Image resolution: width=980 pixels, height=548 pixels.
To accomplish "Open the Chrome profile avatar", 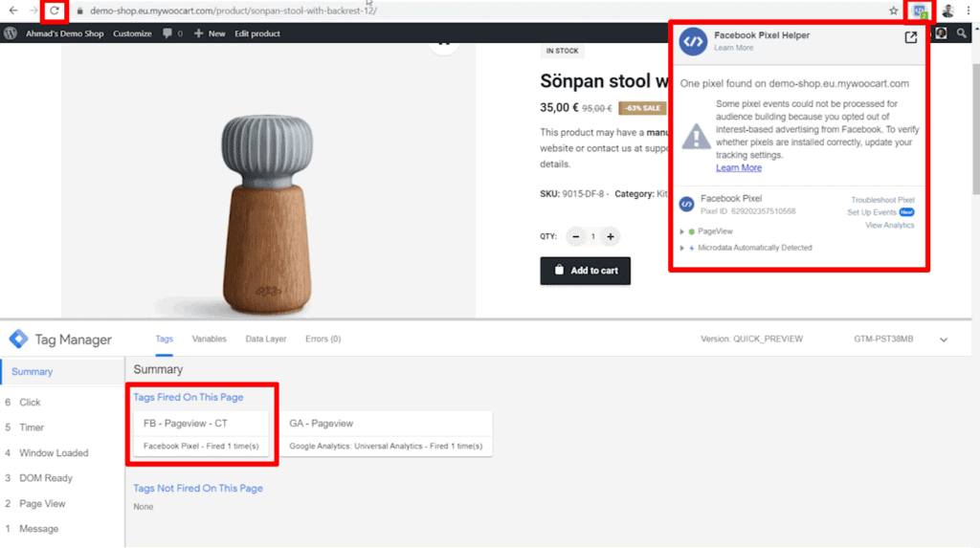I will tap(947, 11).
